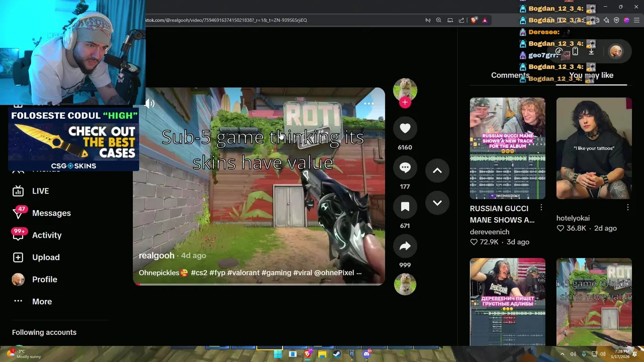Click the download arrow icon in TikTok header
This screenshot has width=644, height=362.
coord(591,51)
